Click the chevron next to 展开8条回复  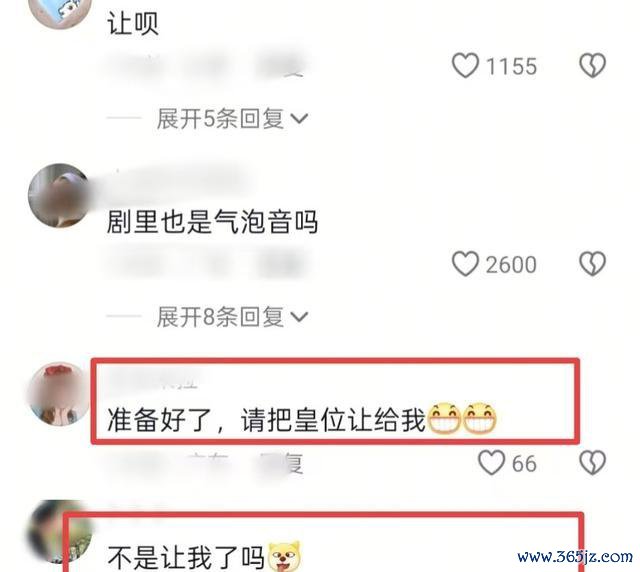[x=299, y=317]
